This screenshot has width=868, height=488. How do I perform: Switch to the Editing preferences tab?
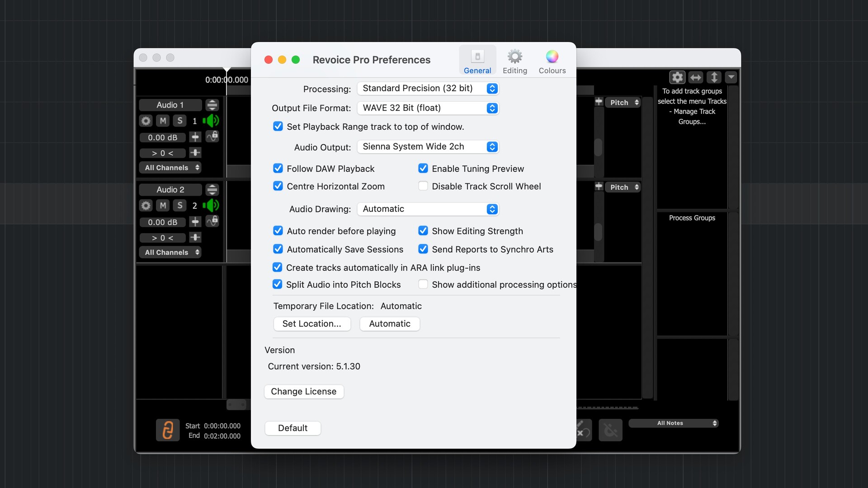(514, 61)
